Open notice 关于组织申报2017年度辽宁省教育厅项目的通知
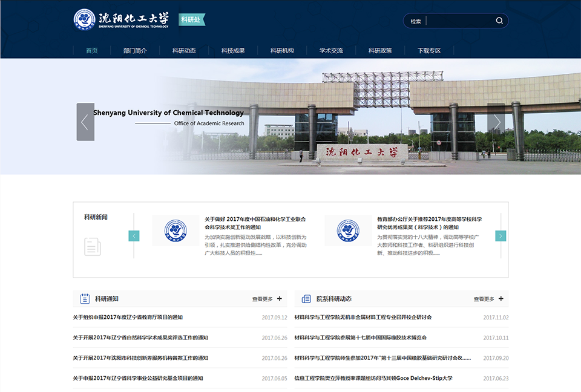 click(x=128, y=317)
